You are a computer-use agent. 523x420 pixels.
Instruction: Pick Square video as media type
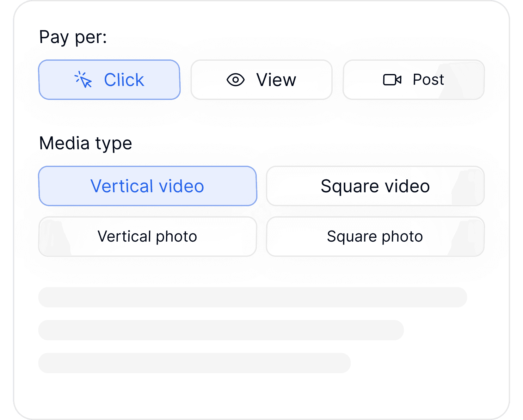click(375, 186)
